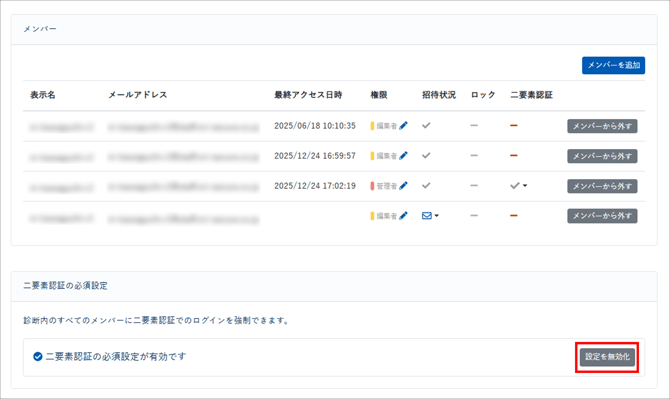Click pencil icon in the pending-invite mail row

(403, 216)
